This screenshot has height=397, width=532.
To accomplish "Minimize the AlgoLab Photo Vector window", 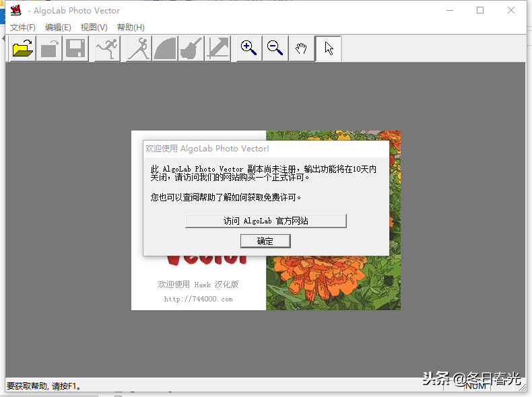I will tap(450, 10).
